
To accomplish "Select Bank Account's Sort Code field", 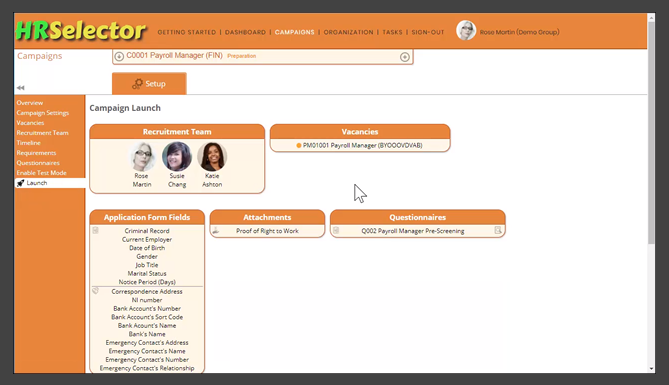I will coord(147,317).
